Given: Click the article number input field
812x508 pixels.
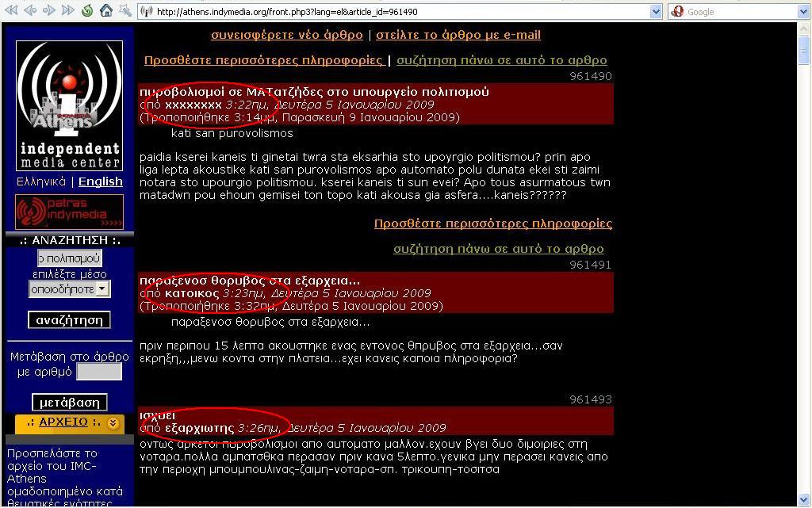Looking at the screenshot, I should click(98, 372).
